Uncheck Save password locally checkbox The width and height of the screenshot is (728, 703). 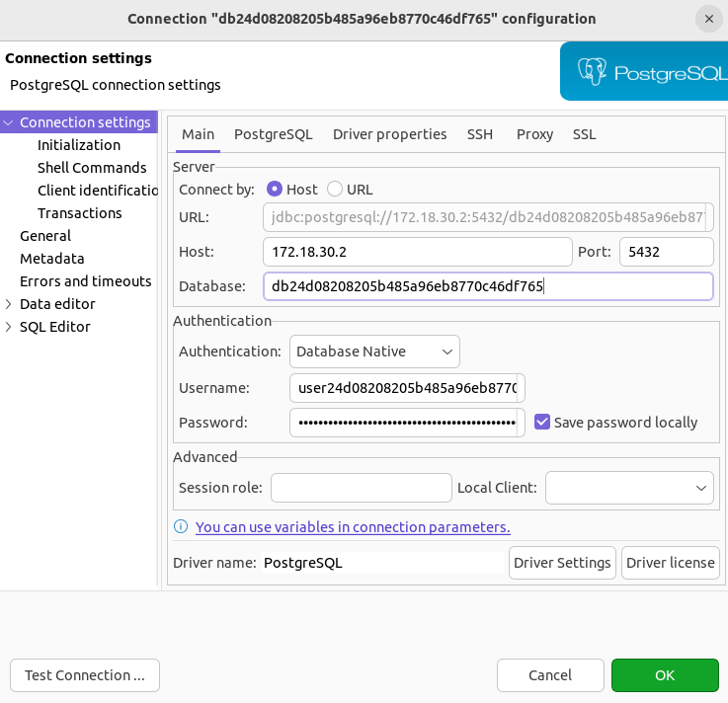[x=542, y=423]
